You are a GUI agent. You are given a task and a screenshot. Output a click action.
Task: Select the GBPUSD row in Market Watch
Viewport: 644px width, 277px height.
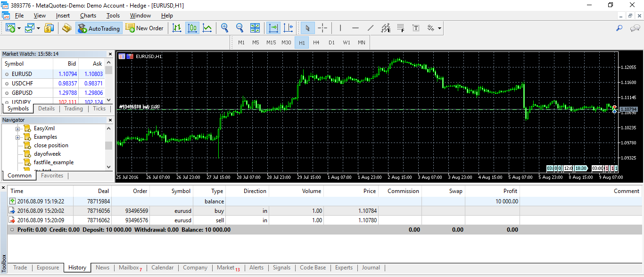click(53, 93)
